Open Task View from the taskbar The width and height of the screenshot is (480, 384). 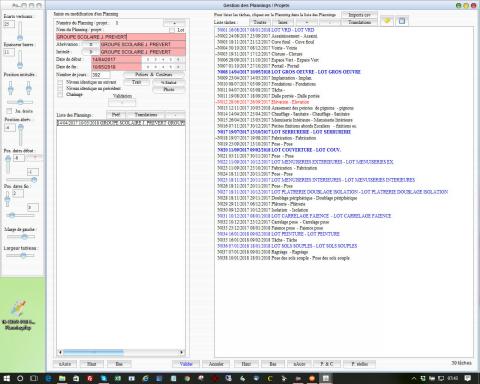tap(34, 378)
